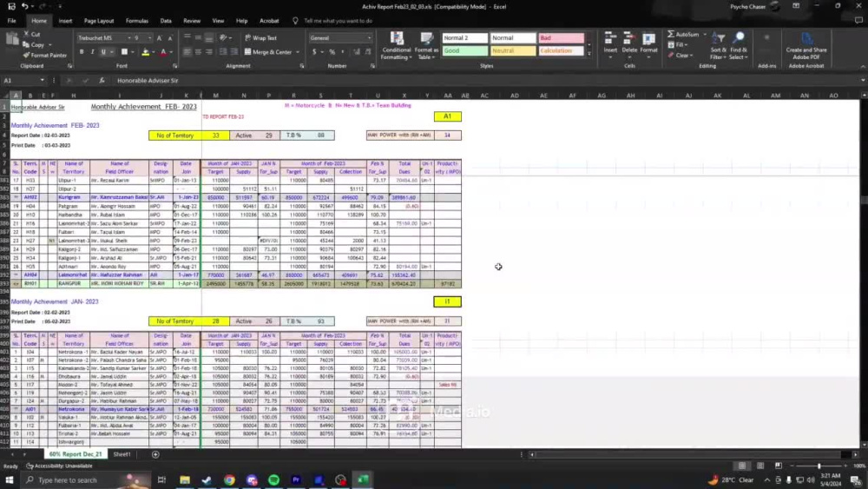Open the Format cells menu icon
Image resolution: width=868 pixels, height=489 pixels.
(x=648, y=39)
